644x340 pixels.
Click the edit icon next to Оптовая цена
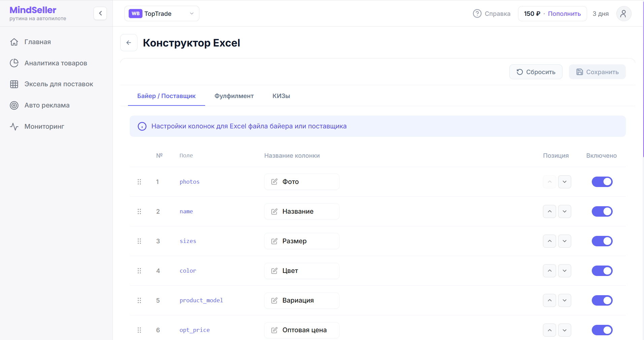(275, 330)
